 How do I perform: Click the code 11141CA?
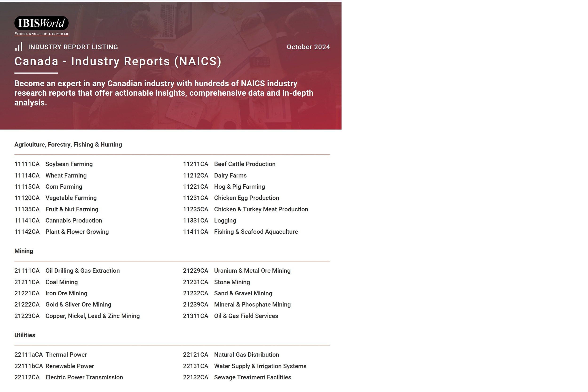(x=27, y=221)
